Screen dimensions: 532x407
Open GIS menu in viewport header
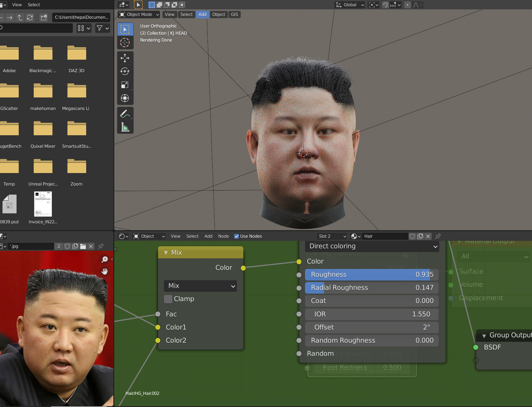(x=234, y=14)
